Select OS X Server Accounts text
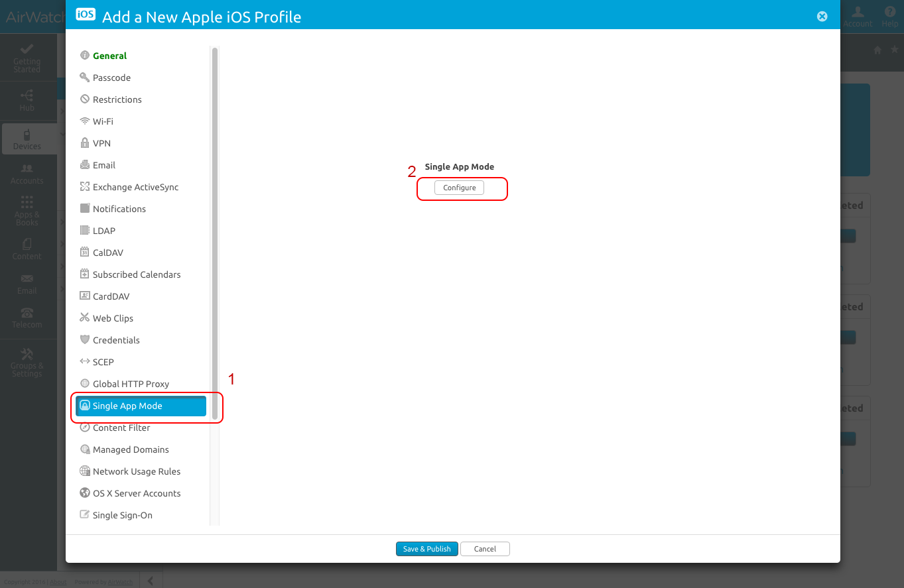The width and height of the screenshot is (904, 588). tap(137, 493)
